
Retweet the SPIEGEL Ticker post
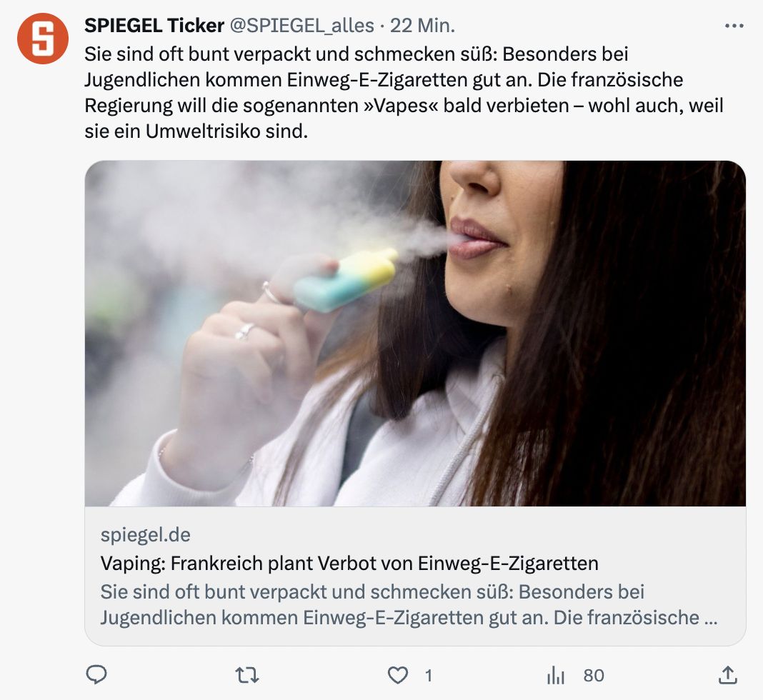click(247, 675)
